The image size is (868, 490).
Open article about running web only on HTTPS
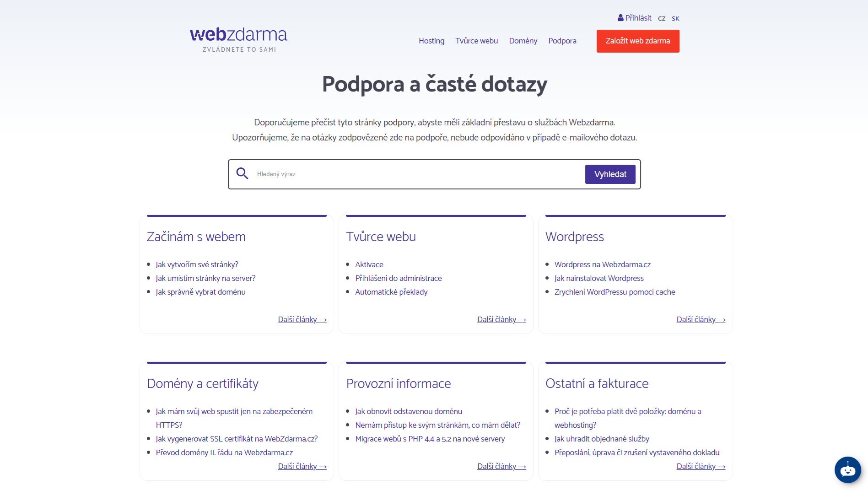pos(234,418)
